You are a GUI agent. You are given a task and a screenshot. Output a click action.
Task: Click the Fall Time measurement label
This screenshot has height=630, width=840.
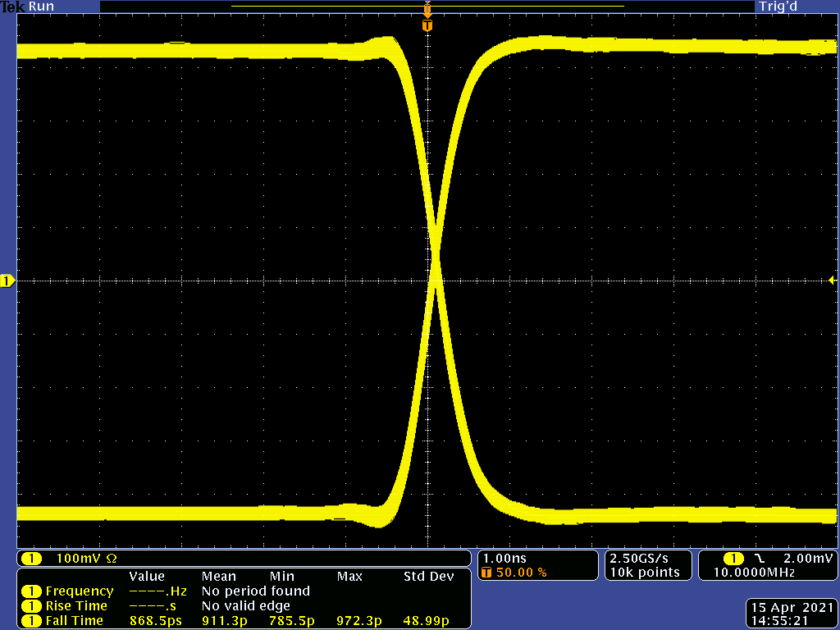(x=75, y=621)
